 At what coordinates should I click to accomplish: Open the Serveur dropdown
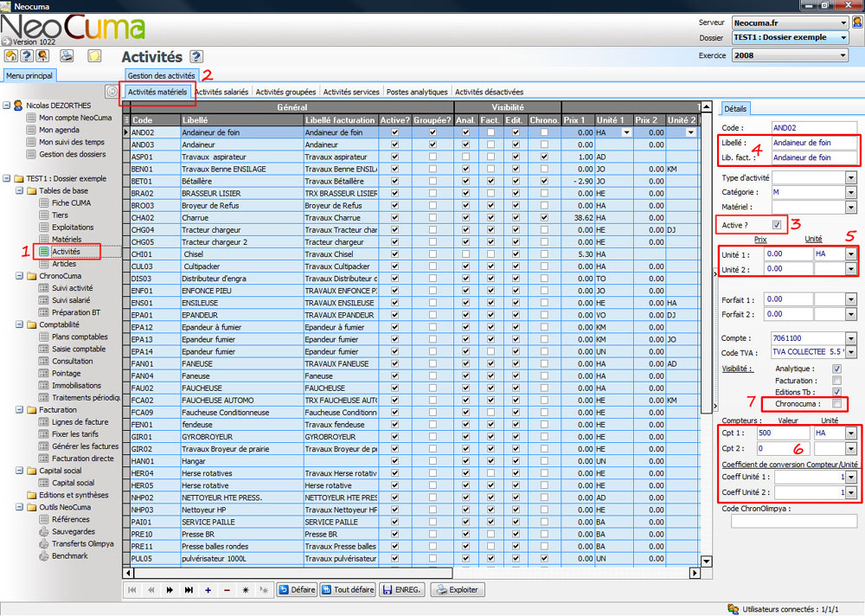point(843,23)
